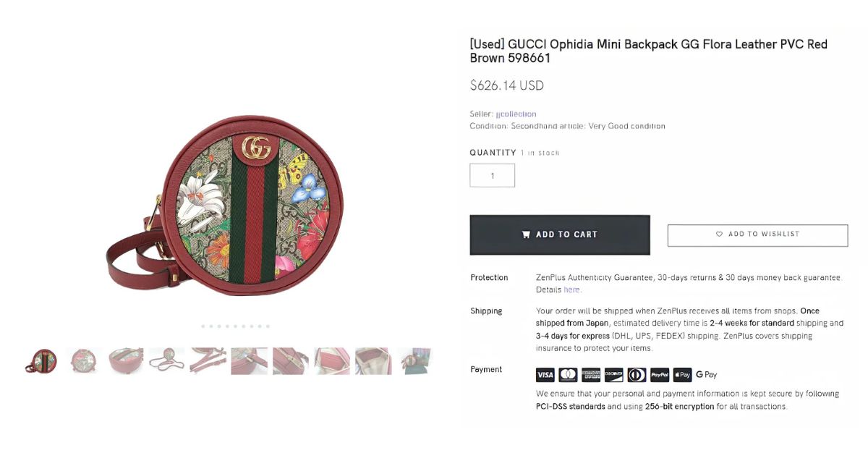Click the Visa payment icon
The width and height of the screenshot is (868, 456).
[x=545, y=375]
